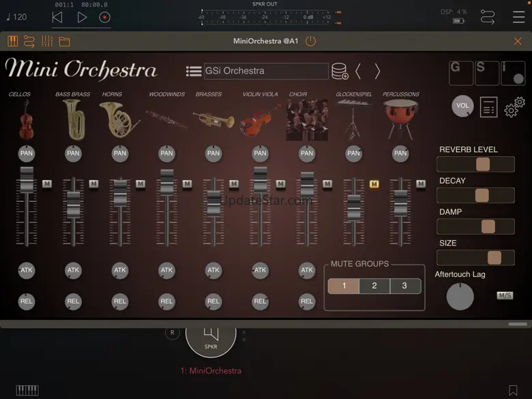532x399 pixels.
Task: Click the Reverb Level slider handle
Action: coord(482,164)
